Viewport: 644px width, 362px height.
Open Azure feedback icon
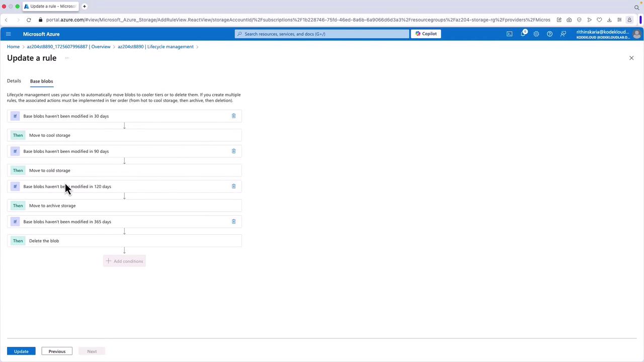pyautogui.click(x=563, y=34)
